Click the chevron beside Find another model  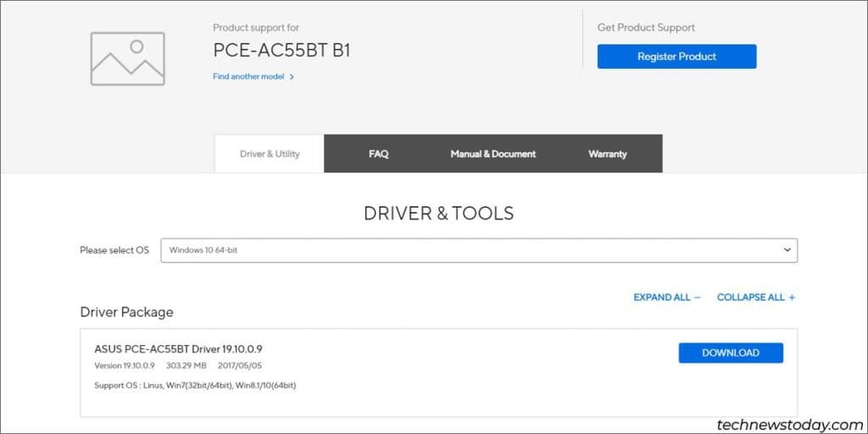point(292,77)
